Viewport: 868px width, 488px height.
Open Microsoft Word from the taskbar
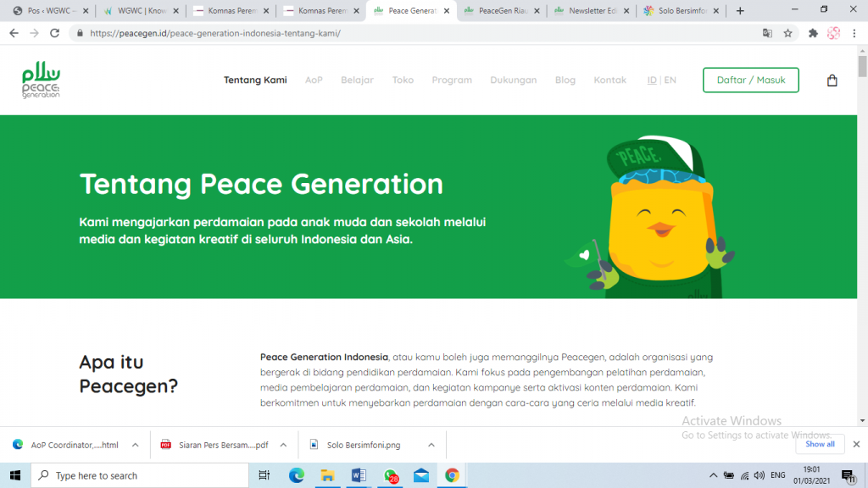pyautogui.click(x=358, y=475)
